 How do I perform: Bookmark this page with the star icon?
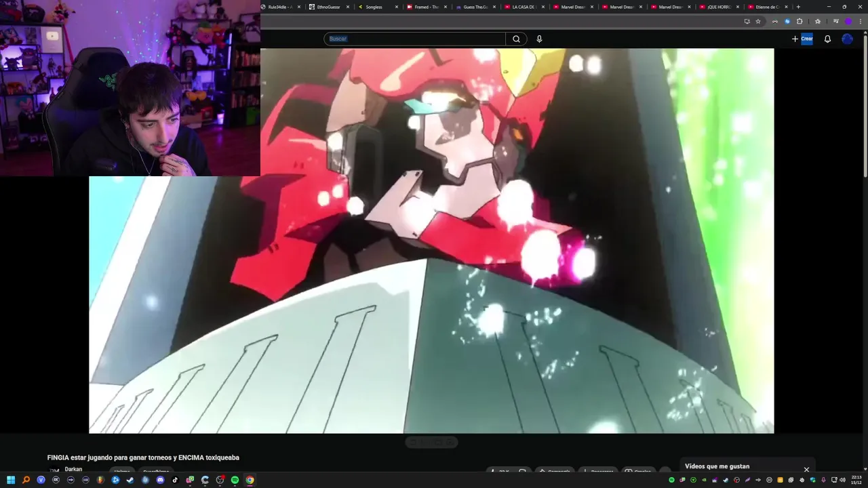click(758, 21)
